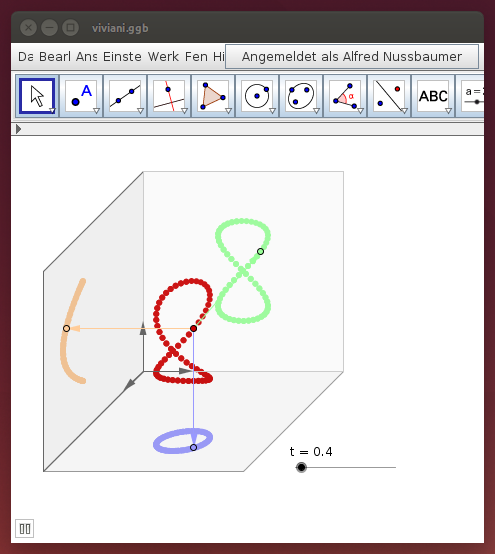Viewport: 495px width, 554px height.
Task: Select Circle with center through point tool
Action: tap(257, 96)
